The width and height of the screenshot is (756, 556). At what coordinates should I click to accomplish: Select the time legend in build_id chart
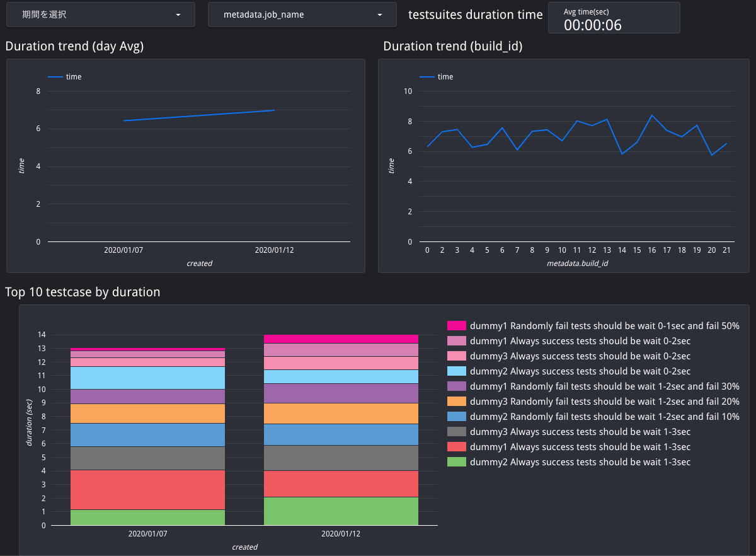[x=437, y=77]
